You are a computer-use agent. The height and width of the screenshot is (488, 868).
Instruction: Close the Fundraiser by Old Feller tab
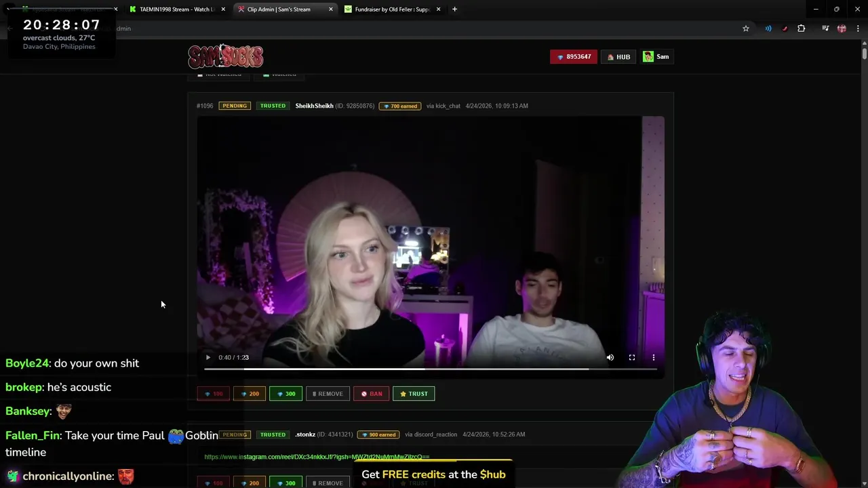click(438, 9)
